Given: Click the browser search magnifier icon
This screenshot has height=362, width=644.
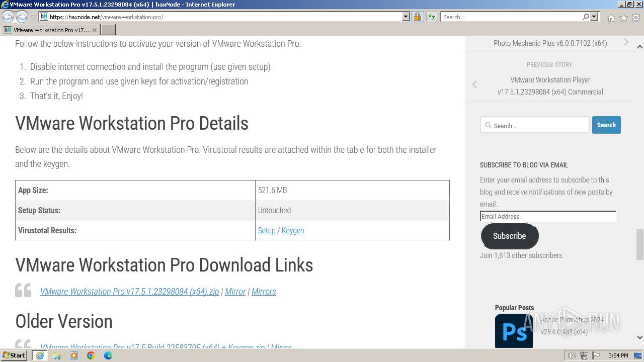Looking at the screenshot, I should (586, 17).
